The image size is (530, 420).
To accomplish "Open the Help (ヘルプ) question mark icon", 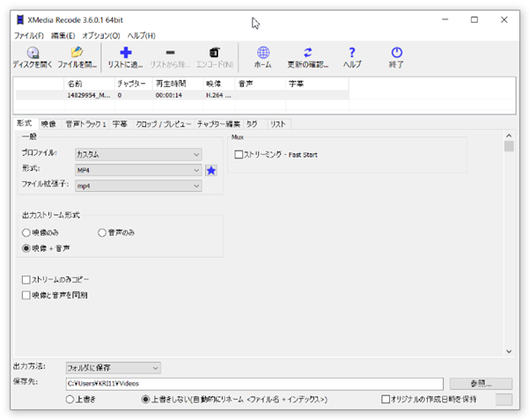I will 352,53.
